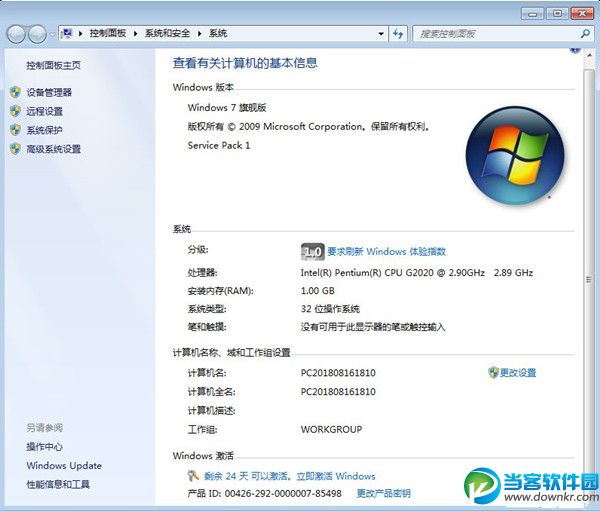The width and height of the screenshot is (600, 511).
Task: Click the WORKGROUP value
Action: (331, 429)
